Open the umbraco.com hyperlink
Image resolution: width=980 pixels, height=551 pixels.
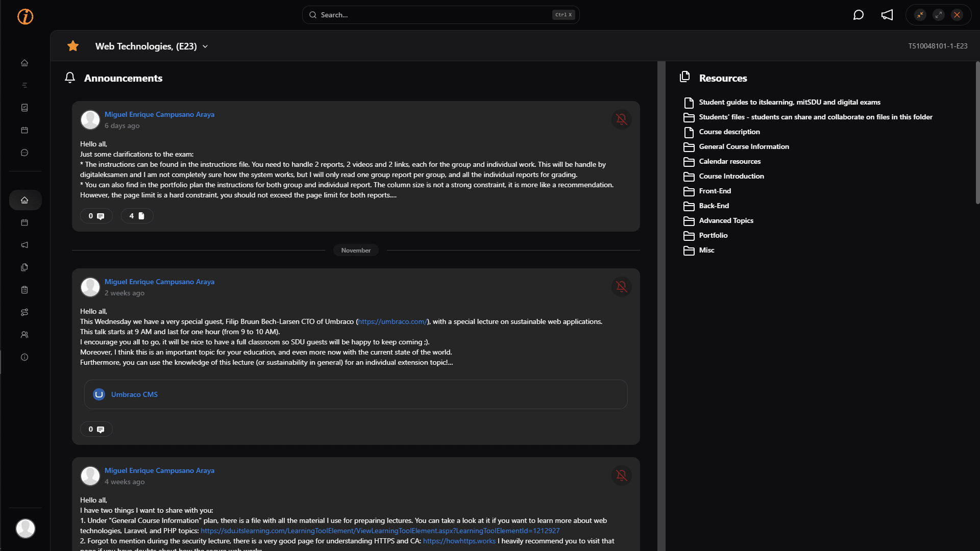[392, 321]
